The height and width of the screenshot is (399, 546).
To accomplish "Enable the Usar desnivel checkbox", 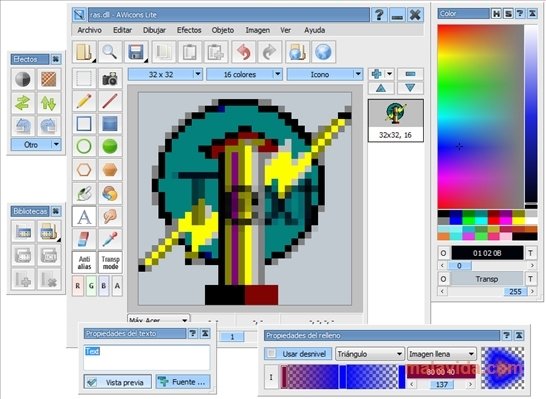I will click(272, 354).
